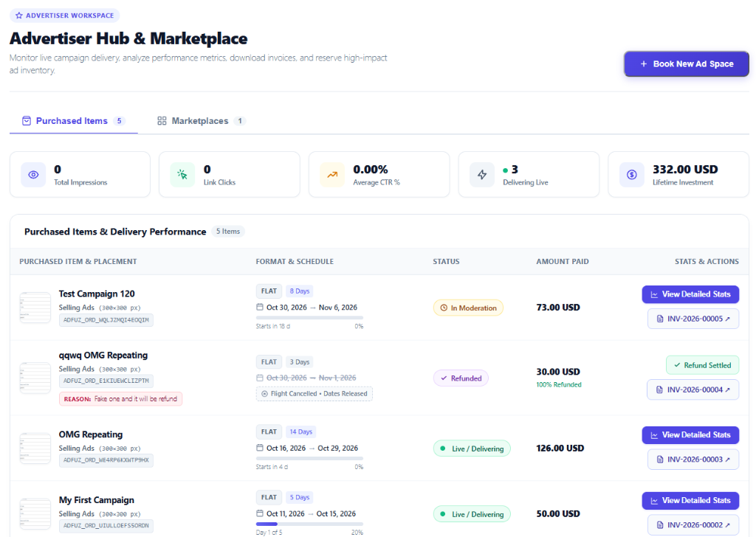Click the In Moderation status badge
The height and width of the screenshot is (537, 756).
(x=468, y=308)
